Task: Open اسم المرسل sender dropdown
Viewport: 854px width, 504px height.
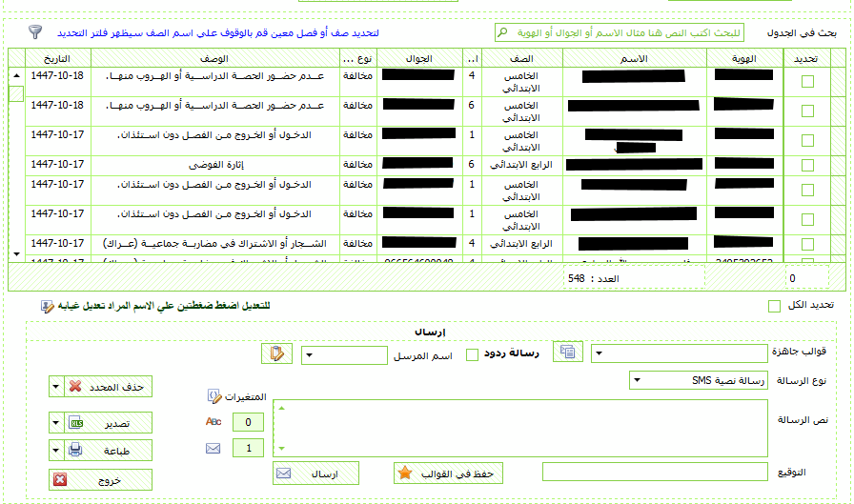Action: [x=310, y=355]
